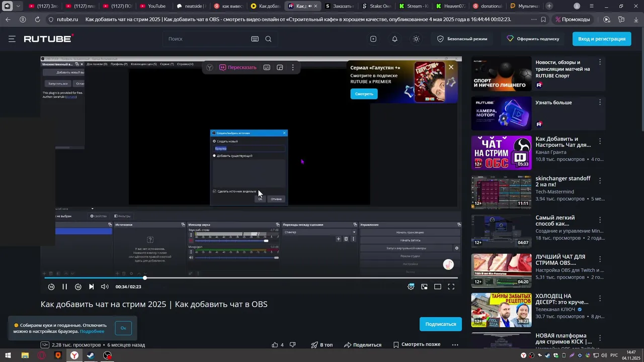Open Промокоды browser extension button
This screenshot has height=362, width=644.
574,19
